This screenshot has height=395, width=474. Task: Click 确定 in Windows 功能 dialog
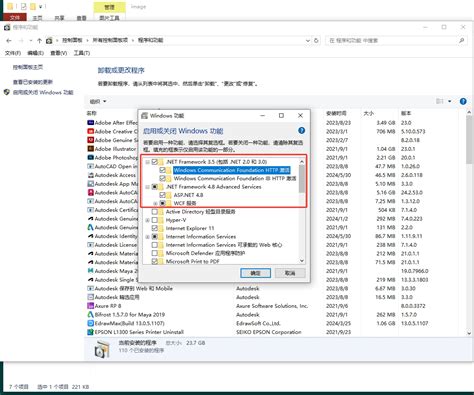click(256, 273)
